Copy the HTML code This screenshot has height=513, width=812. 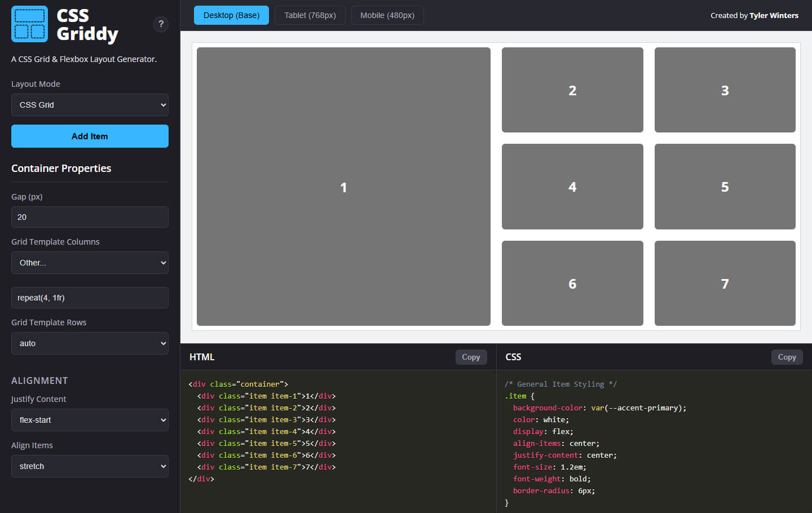tap(471, 357)
